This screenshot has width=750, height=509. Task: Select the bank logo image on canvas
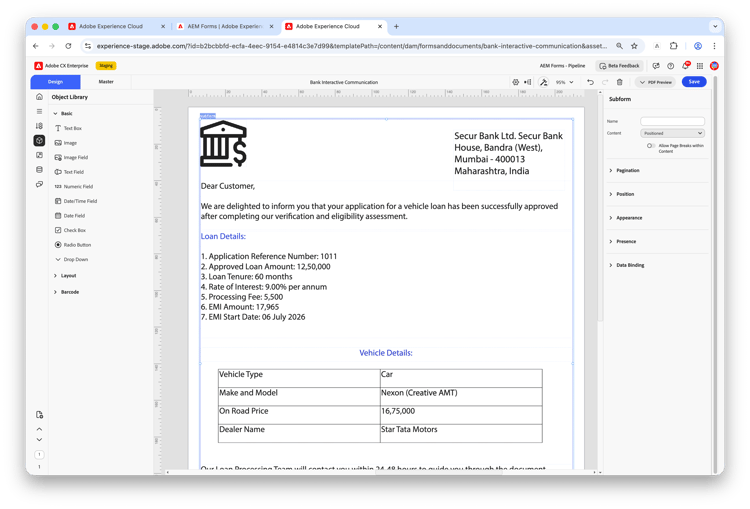(x=223, y=144)
